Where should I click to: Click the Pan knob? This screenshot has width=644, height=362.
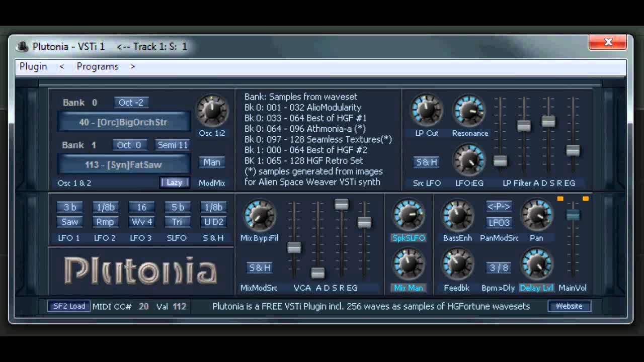pyautogui.click(x=536, y=215)
